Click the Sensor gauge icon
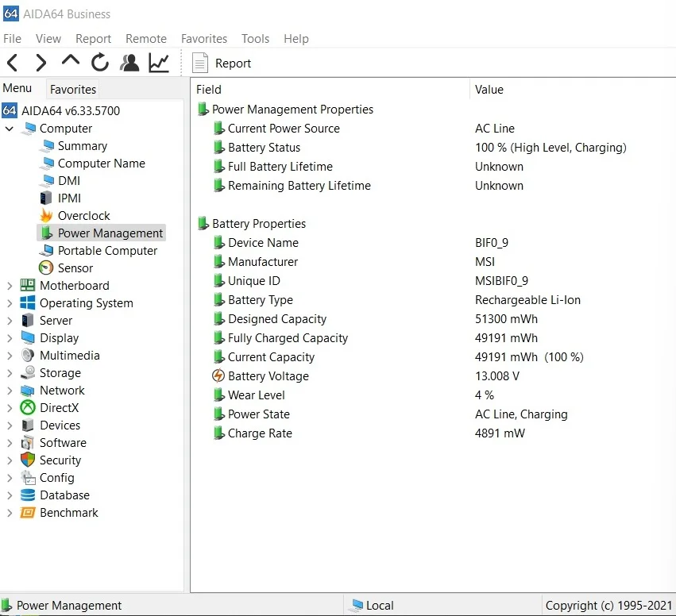The width and height of the screenshot is (676, 616). [46, 268]
